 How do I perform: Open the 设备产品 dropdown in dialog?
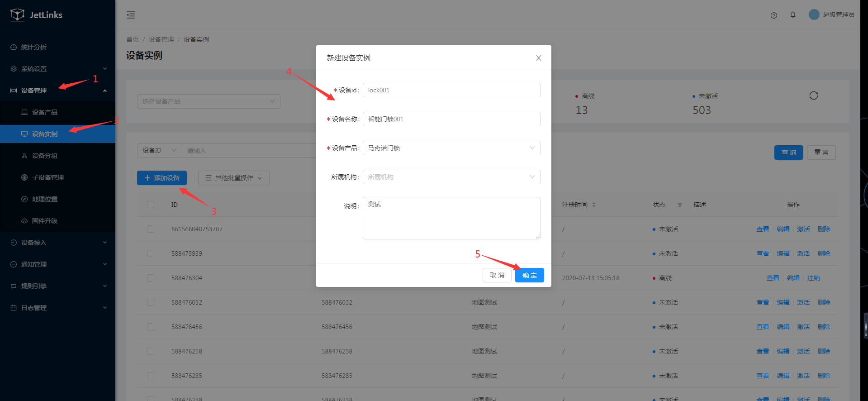[x=451, y=148]
